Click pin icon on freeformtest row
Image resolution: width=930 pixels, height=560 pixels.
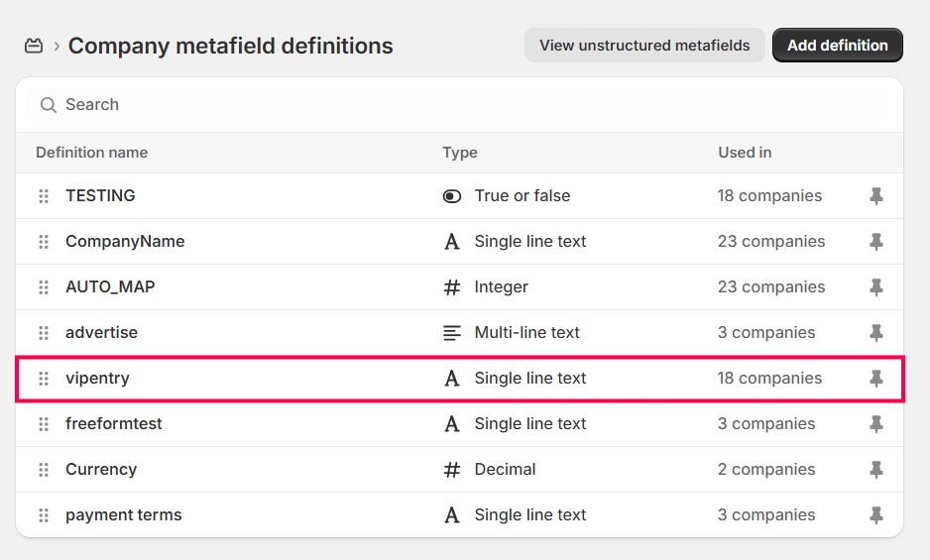pos(876,424)
